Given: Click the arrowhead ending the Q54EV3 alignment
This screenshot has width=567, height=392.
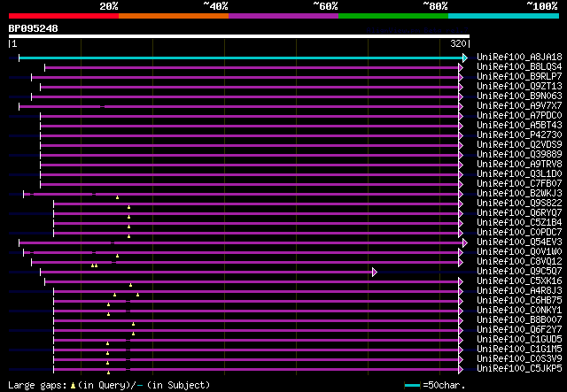Looking at the screenshot, I should point(464,242).
